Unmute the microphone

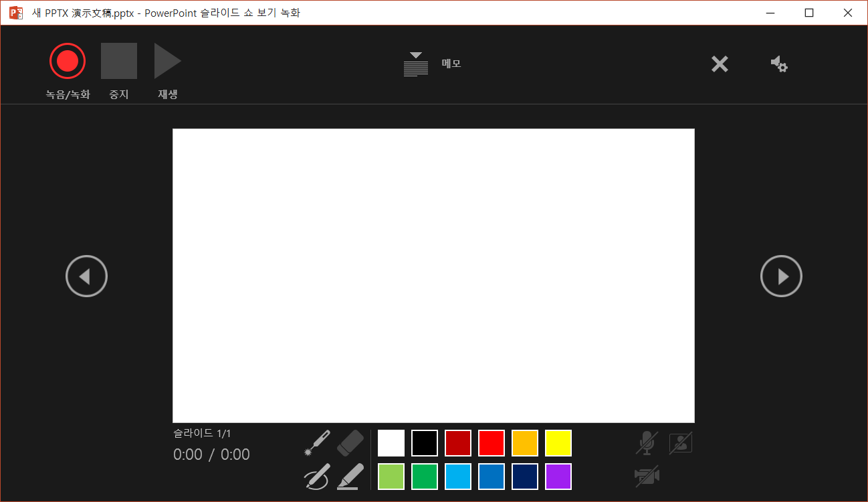[646, 442]
